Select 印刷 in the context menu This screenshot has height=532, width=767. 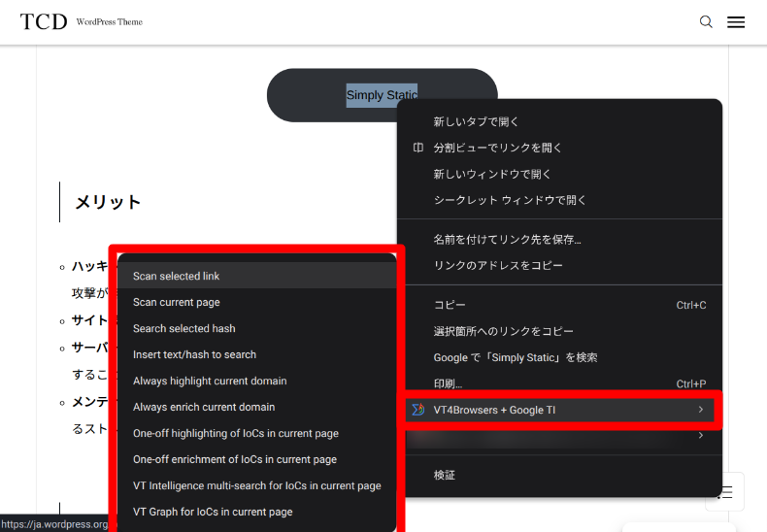559,383
